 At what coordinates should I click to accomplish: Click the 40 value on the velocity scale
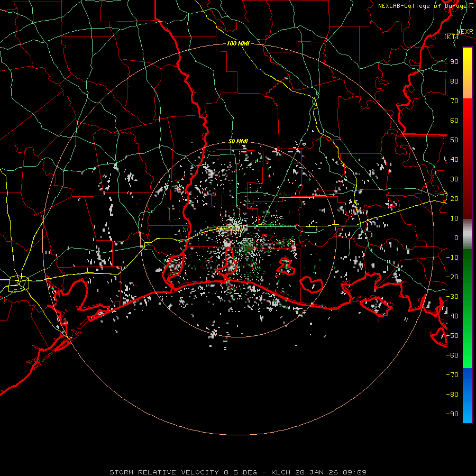tap(454, 159)
